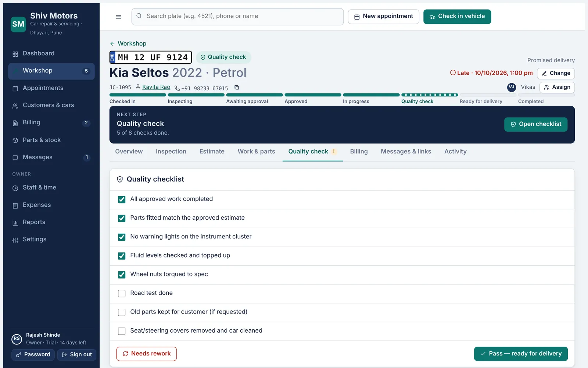The height and width of the screenshot is (368, 588).
Task: Open Messages in sidebar
Action: click(x=51, y=157)
